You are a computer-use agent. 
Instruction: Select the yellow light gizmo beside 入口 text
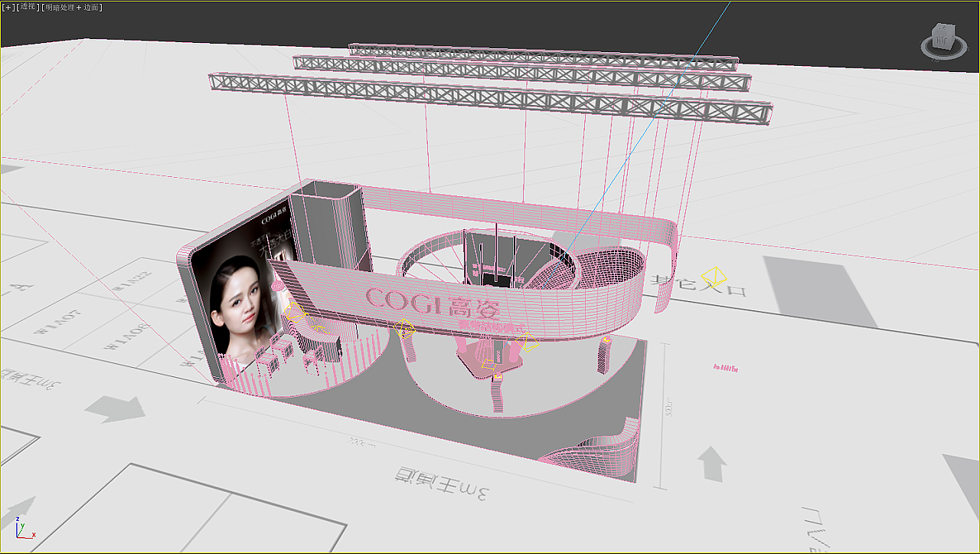click(x=715, y=276)
